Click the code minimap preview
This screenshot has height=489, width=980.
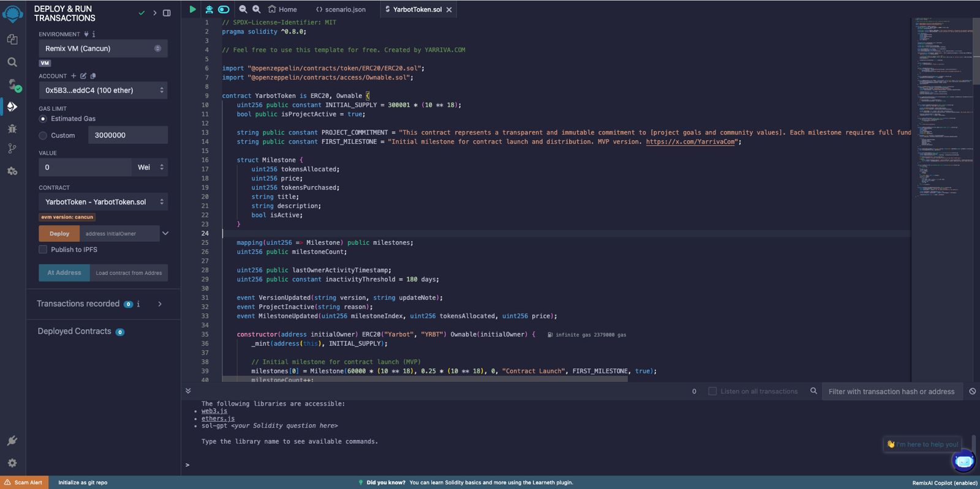tap(945, 107)
